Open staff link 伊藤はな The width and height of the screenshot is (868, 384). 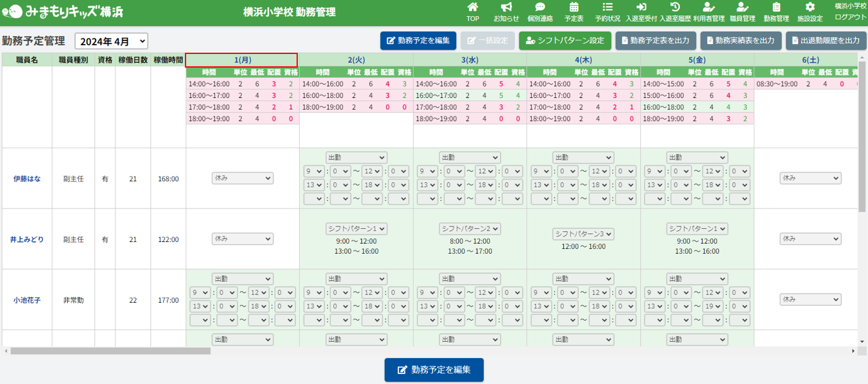(27, 179)
